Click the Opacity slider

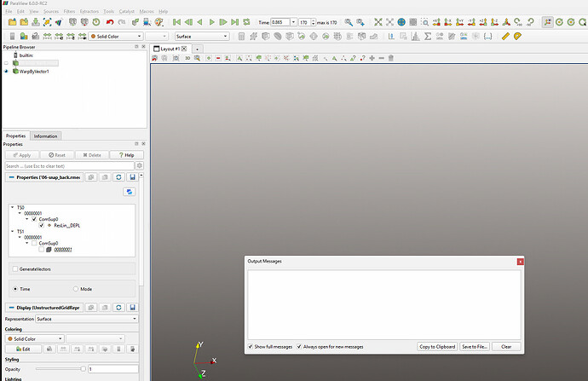[x=61, y=369]
